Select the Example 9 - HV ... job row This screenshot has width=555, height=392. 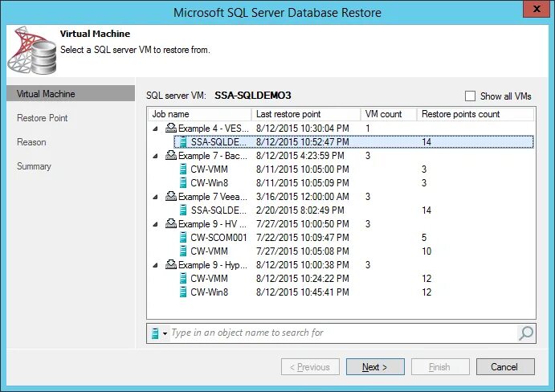click(341, 224)
